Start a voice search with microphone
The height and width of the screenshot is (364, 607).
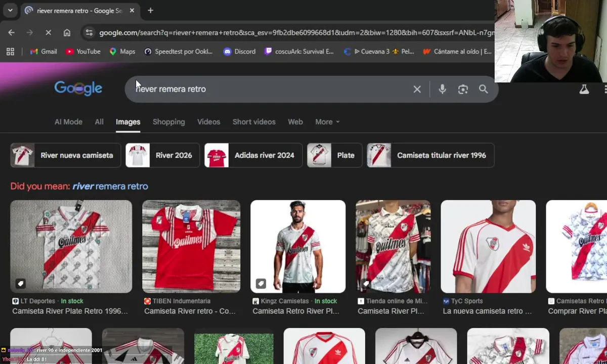[x=442, y=89]
